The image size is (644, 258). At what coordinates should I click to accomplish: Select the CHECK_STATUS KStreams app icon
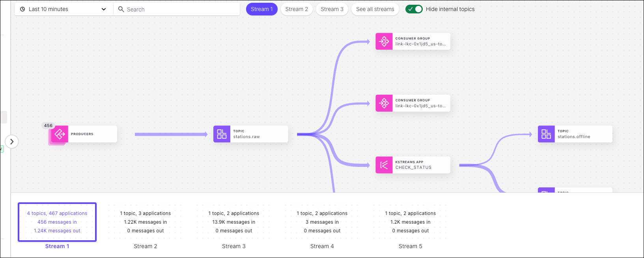pyautogui.click(x=384, y=165)
